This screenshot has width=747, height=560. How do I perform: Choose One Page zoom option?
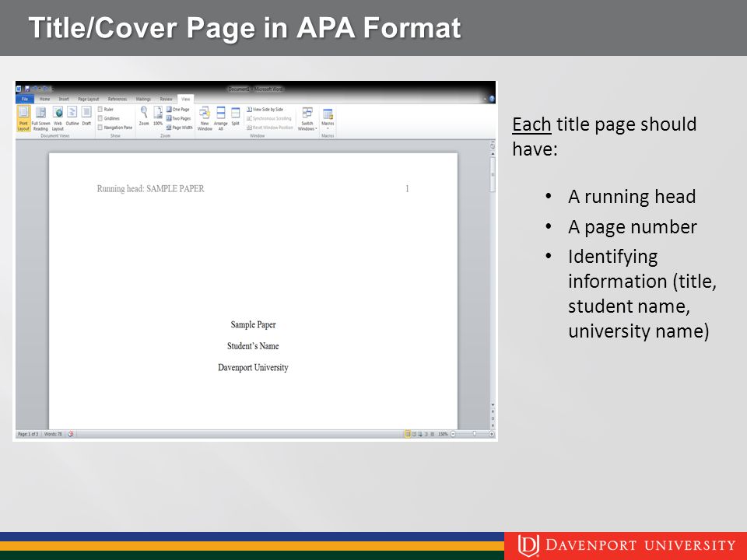(177, 109)
